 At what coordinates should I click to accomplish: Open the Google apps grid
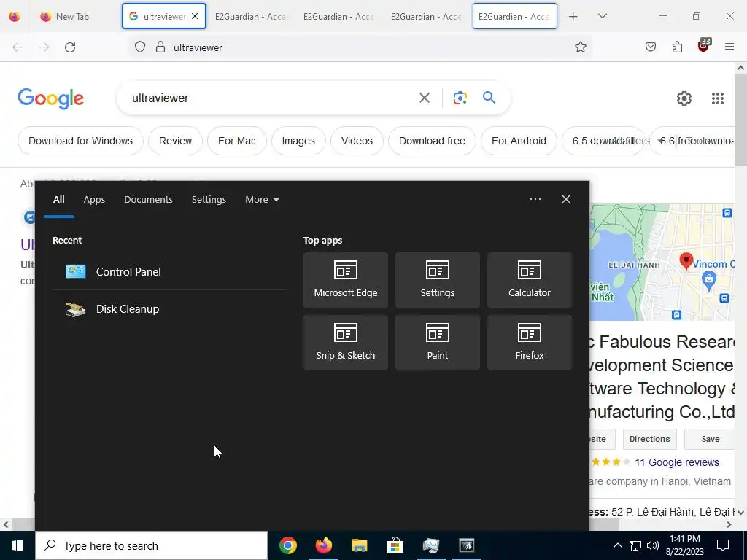coord(718,98)
